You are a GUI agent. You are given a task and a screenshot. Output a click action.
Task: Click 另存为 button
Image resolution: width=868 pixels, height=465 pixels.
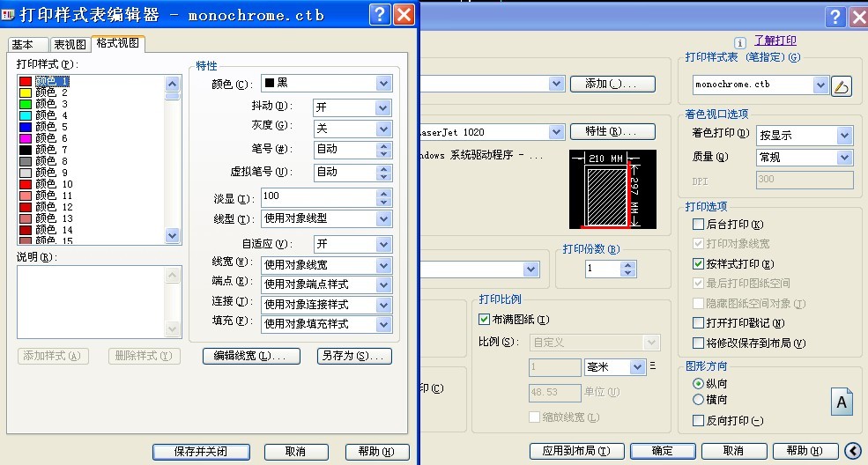coord(354,356)
